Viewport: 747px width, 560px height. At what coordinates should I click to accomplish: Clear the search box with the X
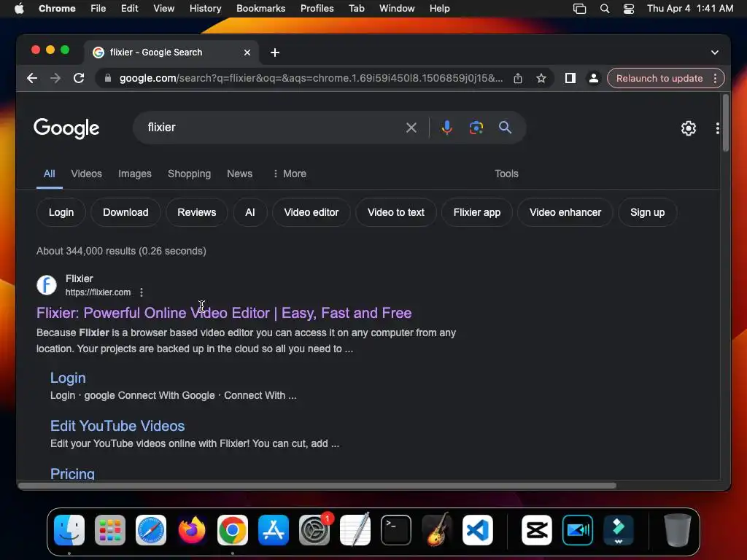click(411, 128)
